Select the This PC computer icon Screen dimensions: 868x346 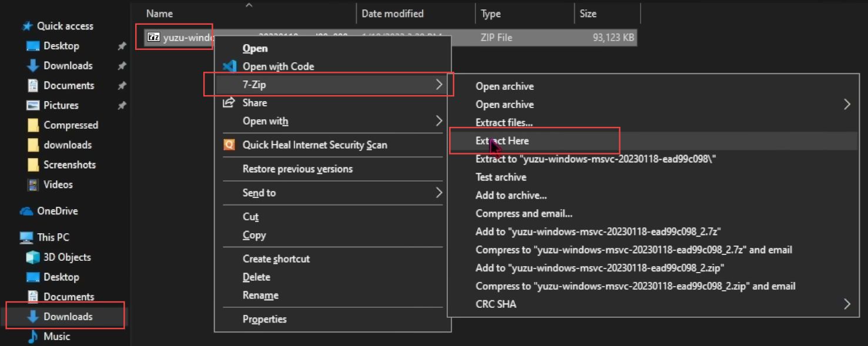(x=26, y=237)
